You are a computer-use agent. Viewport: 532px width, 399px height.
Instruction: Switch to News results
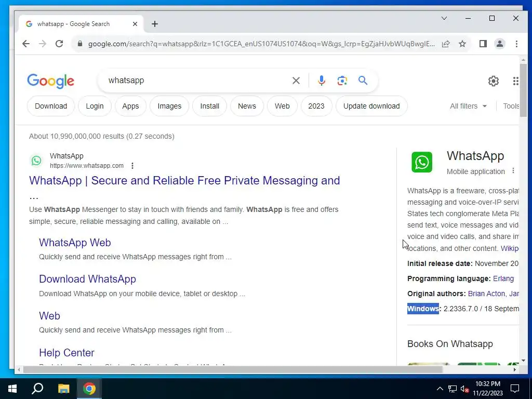[247, 106]
